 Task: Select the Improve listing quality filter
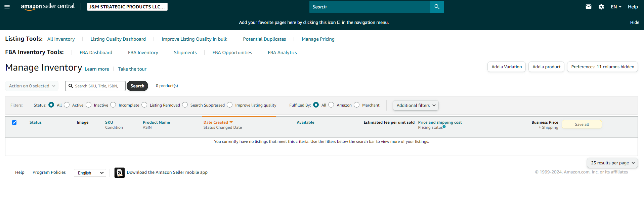click(230, 105)
